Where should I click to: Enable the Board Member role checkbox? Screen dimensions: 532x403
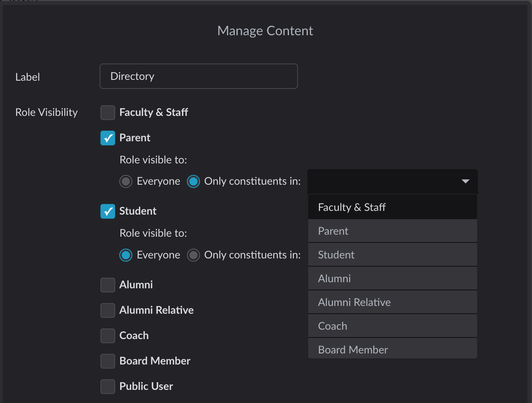[108, 361]
